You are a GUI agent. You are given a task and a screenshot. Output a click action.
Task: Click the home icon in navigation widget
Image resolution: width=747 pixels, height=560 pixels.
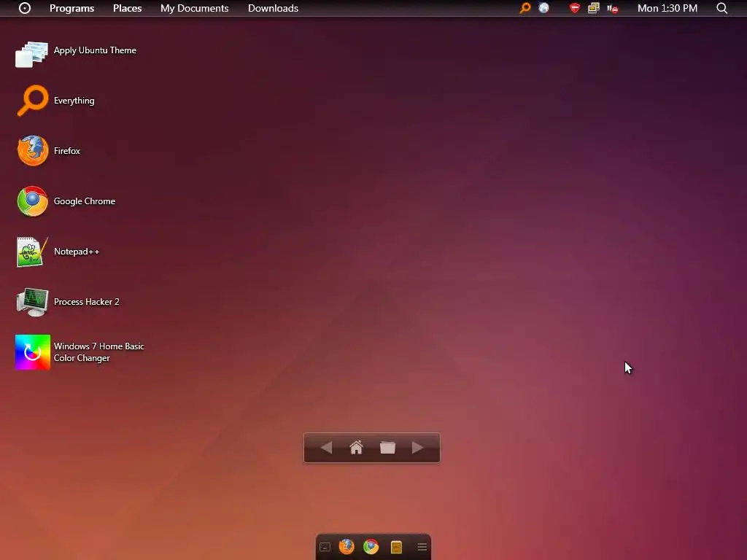(356, 448)
